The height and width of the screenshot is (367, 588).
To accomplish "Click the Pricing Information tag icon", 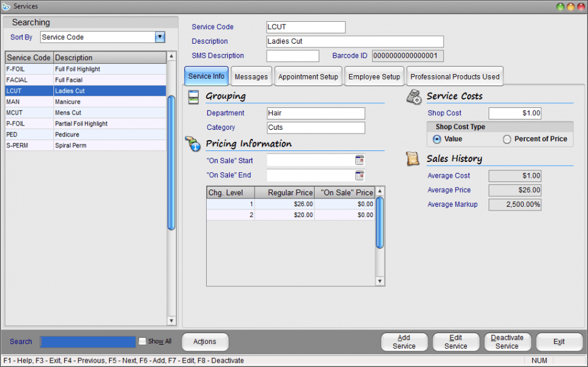I will [194, 144].
